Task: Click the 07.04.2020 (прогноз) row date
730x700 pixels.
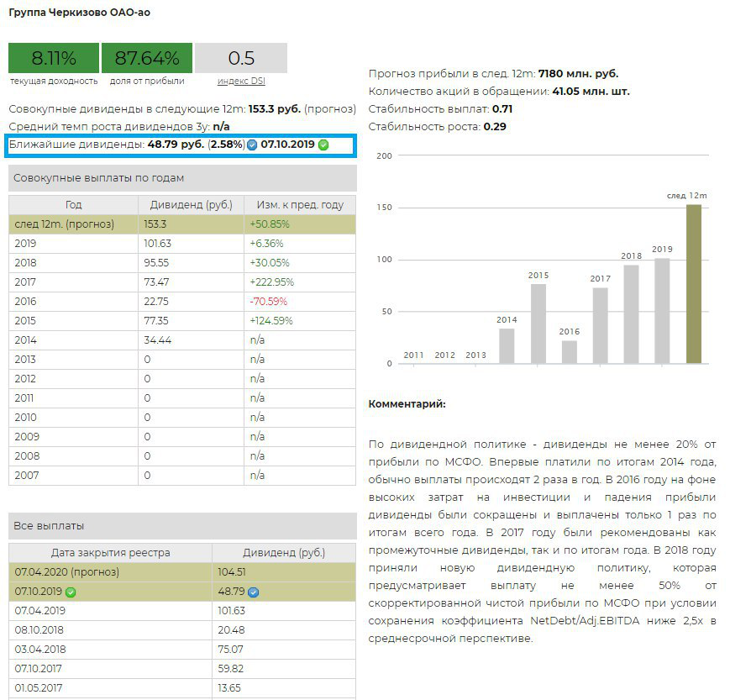Action: pos(66,572)
